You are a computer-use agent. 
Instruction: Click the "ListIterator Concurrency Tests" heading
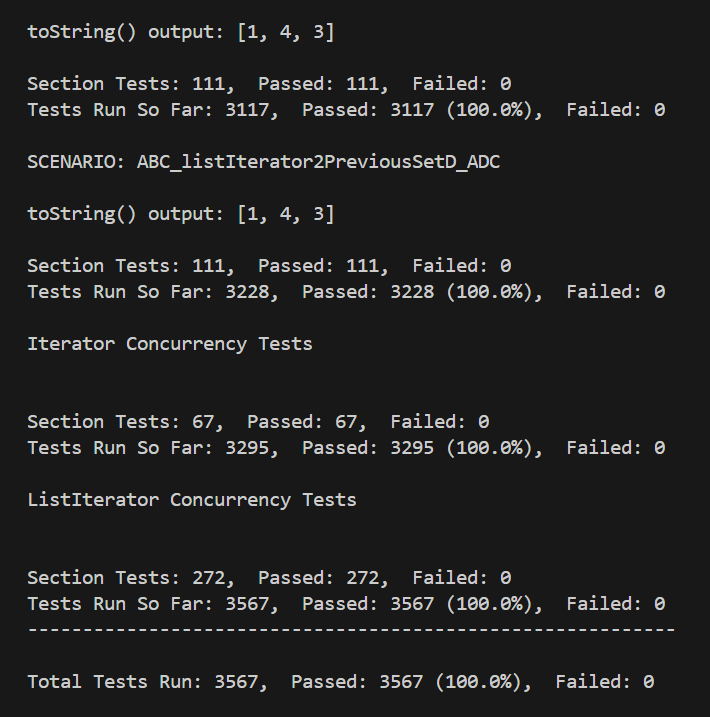pyautogui.click(x=191, y=500)
